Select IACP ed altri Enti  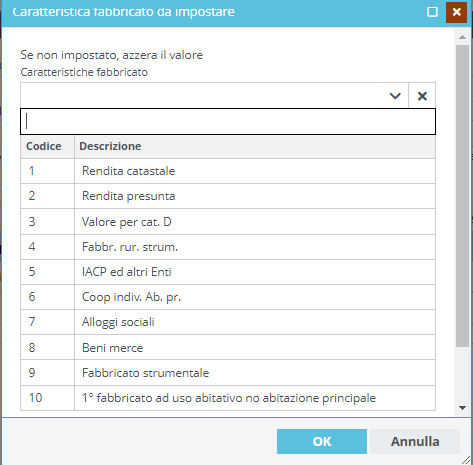(228, 272)
